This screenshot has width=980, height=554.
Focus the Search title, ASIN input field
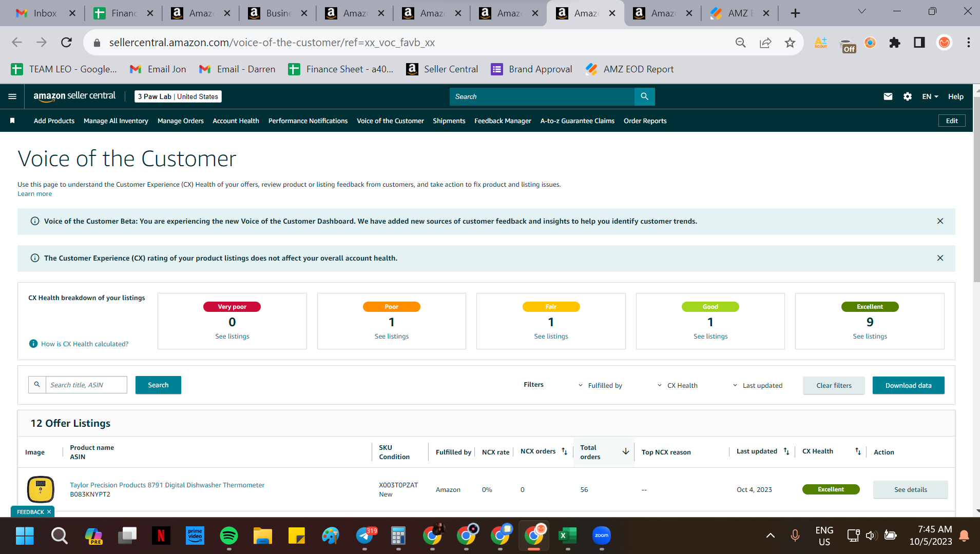86,385
